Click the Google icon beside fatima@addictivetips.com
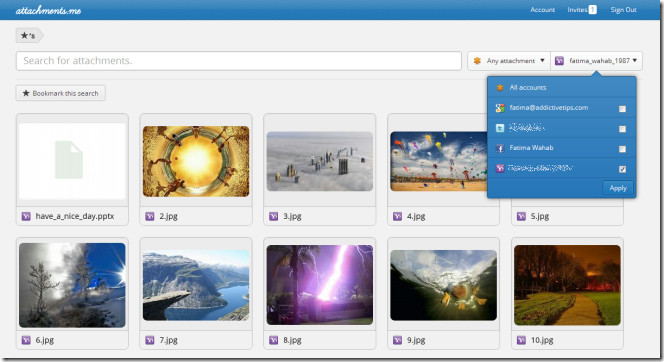 pos(500,108)
